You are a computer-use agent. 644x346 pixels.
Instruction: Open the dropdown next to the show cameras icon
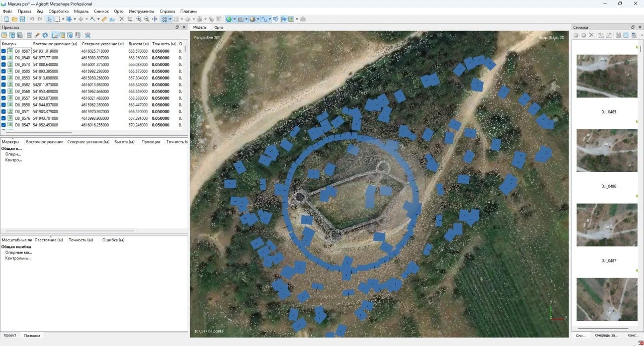[x=296, y=19]
